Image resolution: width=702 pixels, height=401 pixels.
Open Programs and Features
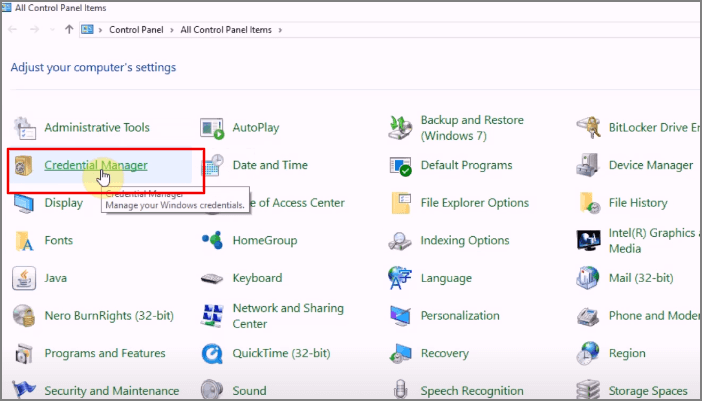(103, 353)
